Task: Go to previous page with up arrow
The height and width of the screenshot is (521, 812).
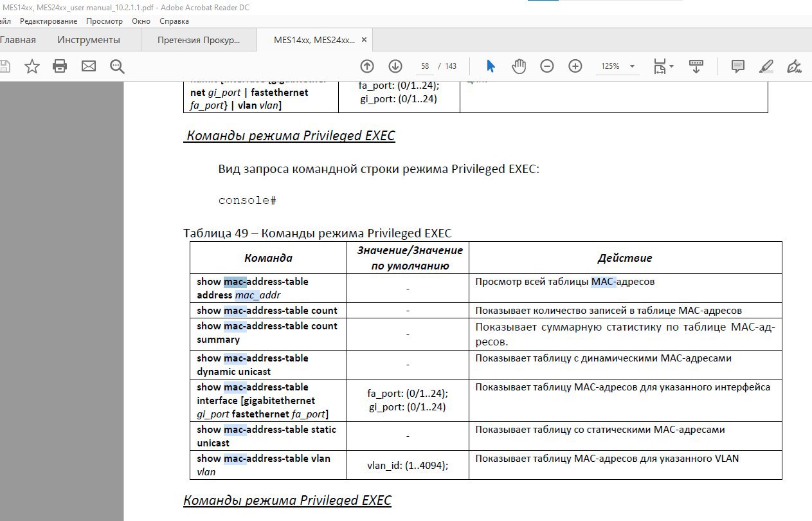Action: click(x=367, y=66)
